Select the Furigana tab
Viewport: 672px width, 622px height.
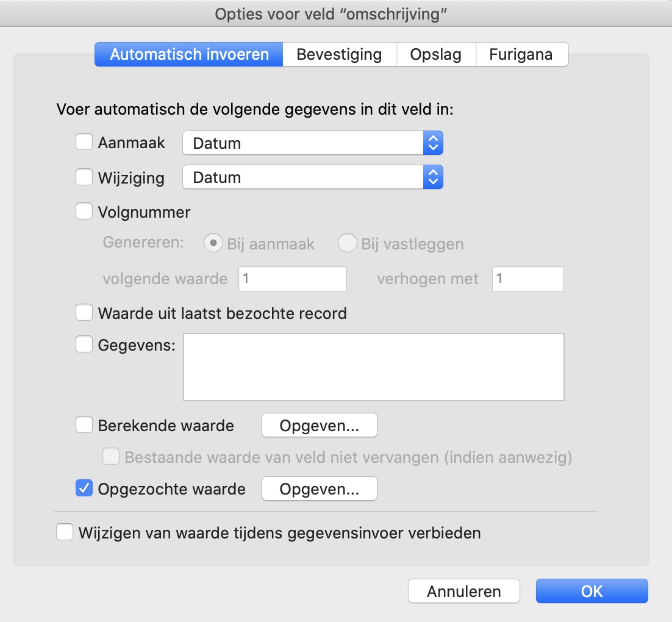click(521, 54)
